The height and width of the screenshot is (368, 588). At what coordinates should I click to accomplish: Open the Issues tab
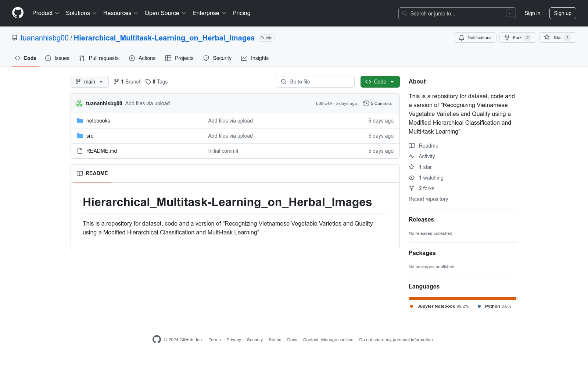click(57, 58)
